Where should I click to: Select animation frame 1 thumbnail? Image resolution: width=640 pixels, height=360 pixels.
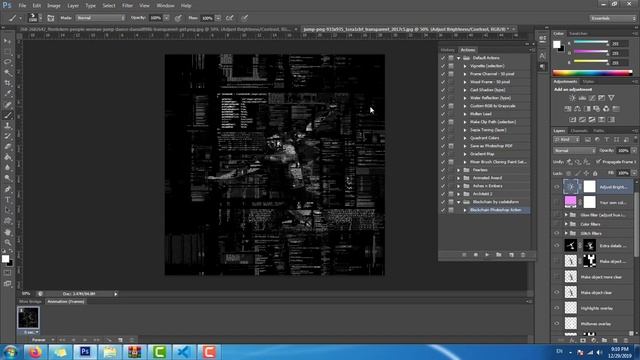[28, 318]
